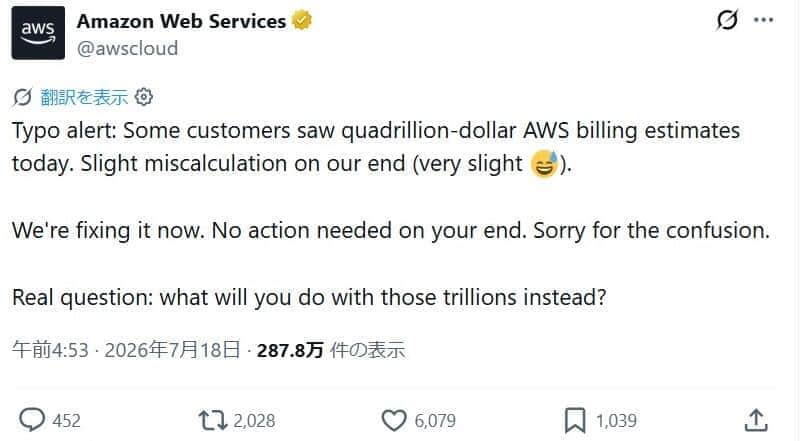This screenshot has height=441, width=805.
Task: Click the Grok translate icon beside 翻訳を表示
Action: 22,97
